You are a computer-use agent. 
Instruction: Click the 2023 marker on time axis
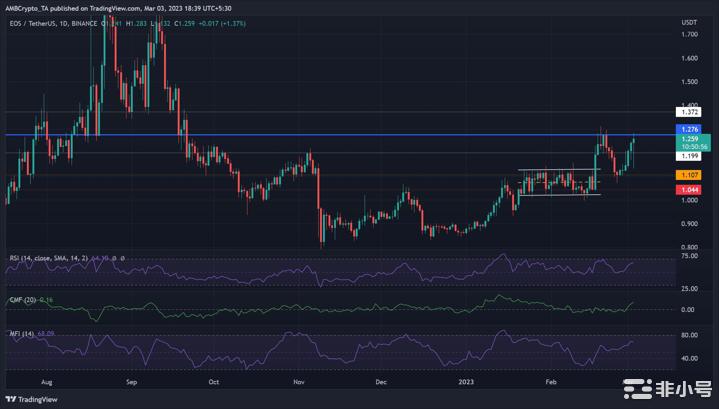pyautogui.click(x=466, y=381)
